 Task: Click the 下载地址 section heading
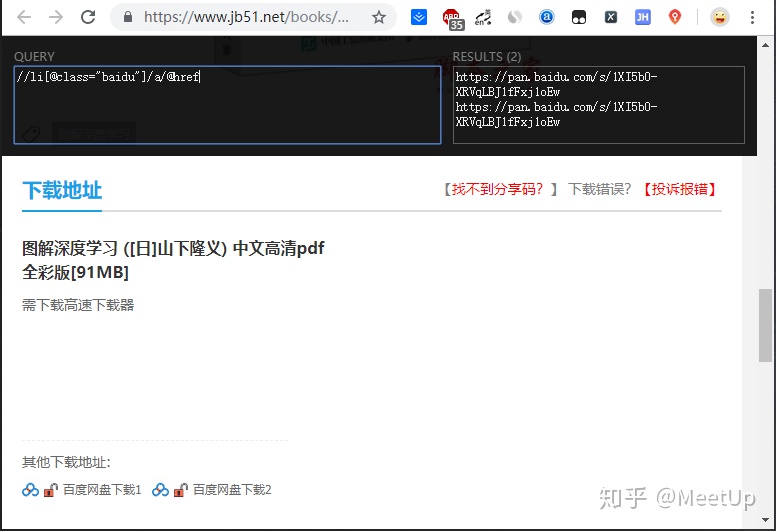coord(62,191)
